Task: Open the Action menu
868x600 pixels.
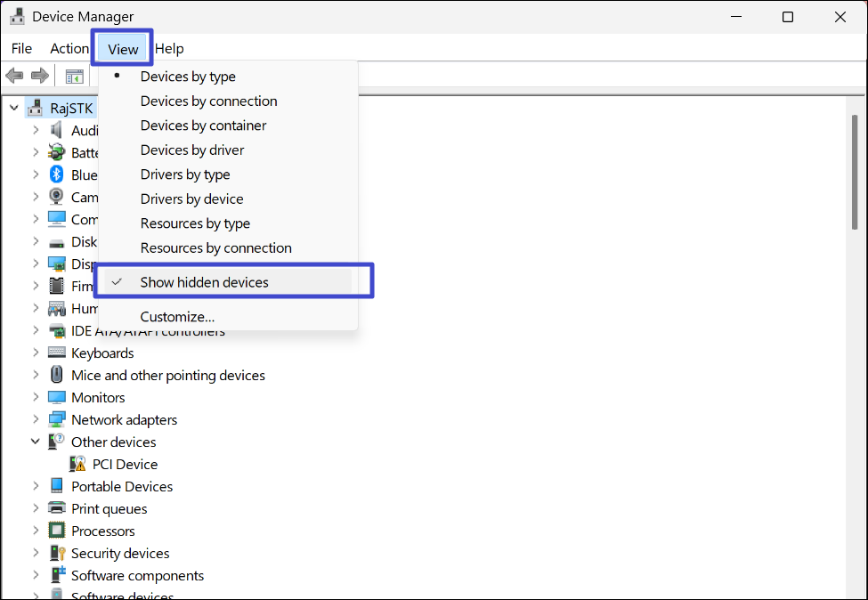Action: (69, 49)
